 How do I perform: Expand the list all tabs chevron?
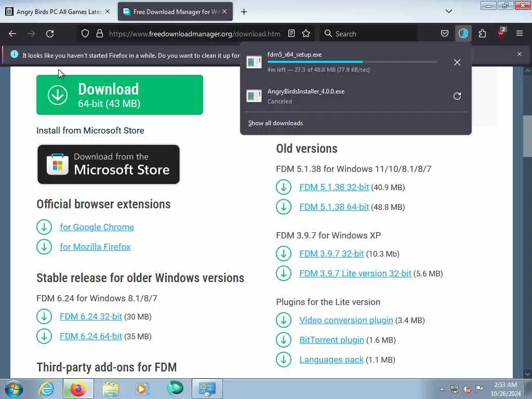click(449, 11)
